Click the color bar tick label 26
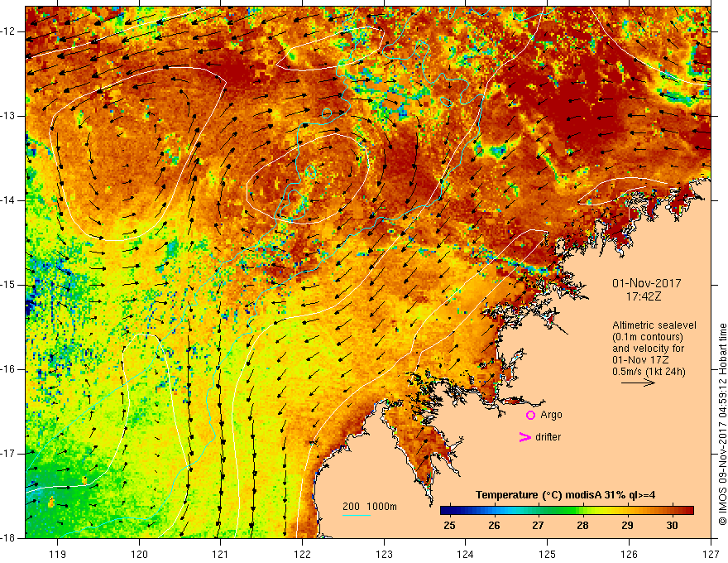The width and height of the screenshot is (728, 563). point(494,526)
